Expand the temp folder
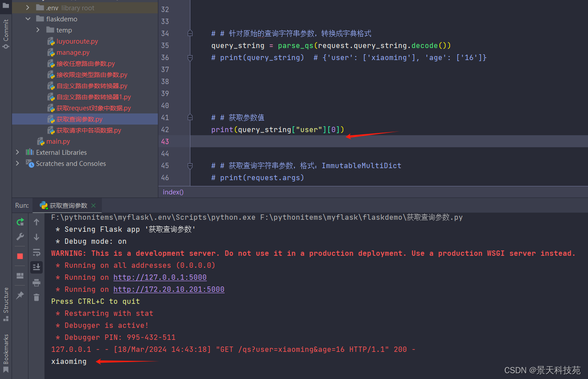Screen dimensions: 588x379 (38, 30)
